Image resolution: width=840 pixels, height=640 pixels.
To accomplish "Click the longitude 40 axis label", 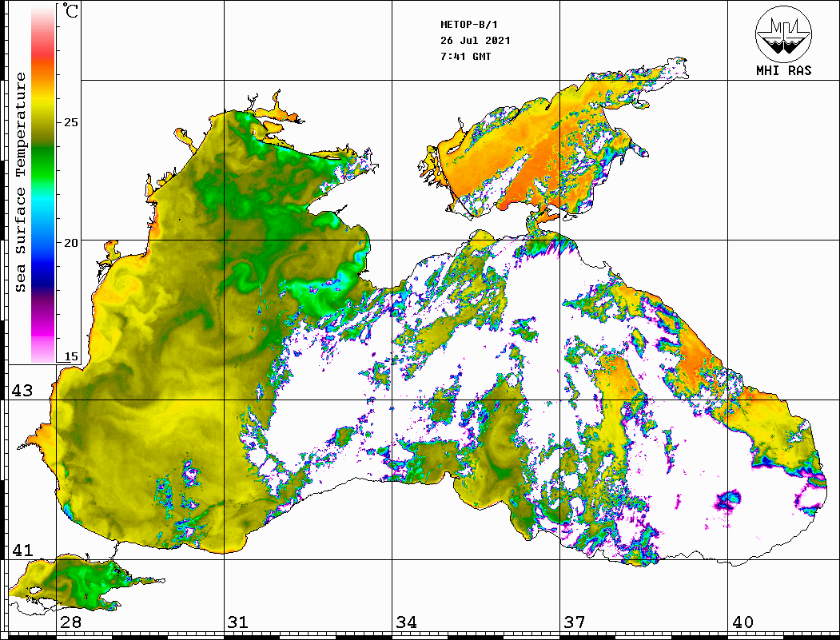I will (x=742, y=622).
